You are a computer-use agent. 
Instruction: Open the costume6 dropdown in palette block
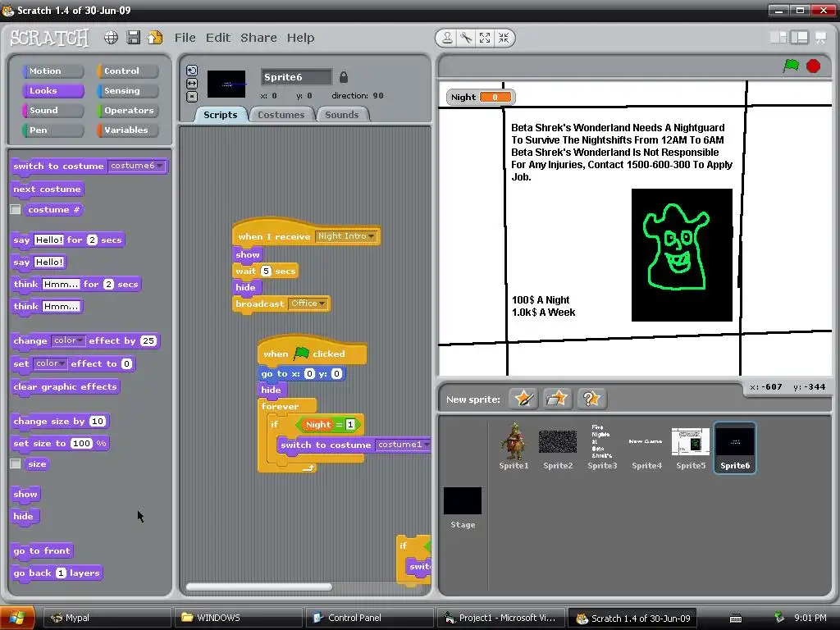pos(137,166)
